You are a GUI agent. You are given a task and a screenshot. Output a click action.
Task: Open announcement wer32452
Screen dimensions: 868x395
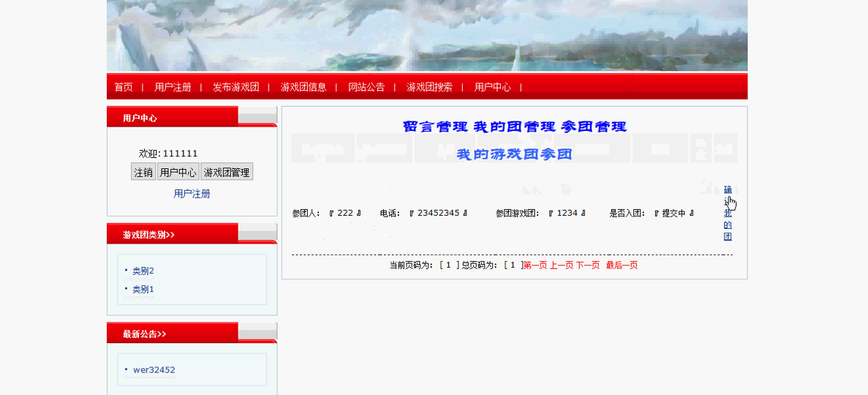tap(154, 369)
